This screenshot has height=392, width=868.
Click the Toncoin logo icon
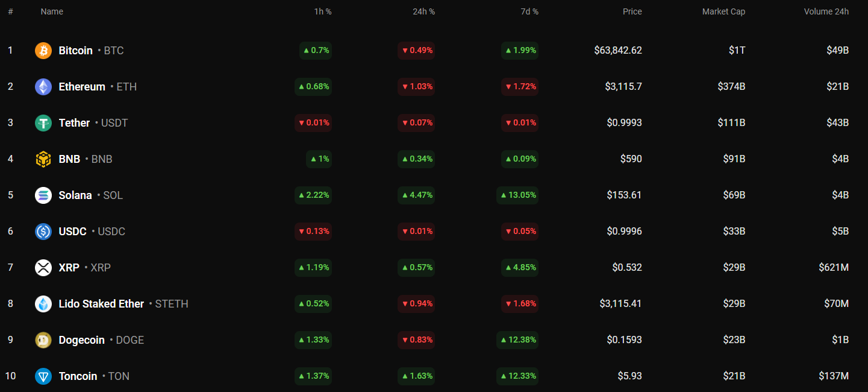point(43,376)
